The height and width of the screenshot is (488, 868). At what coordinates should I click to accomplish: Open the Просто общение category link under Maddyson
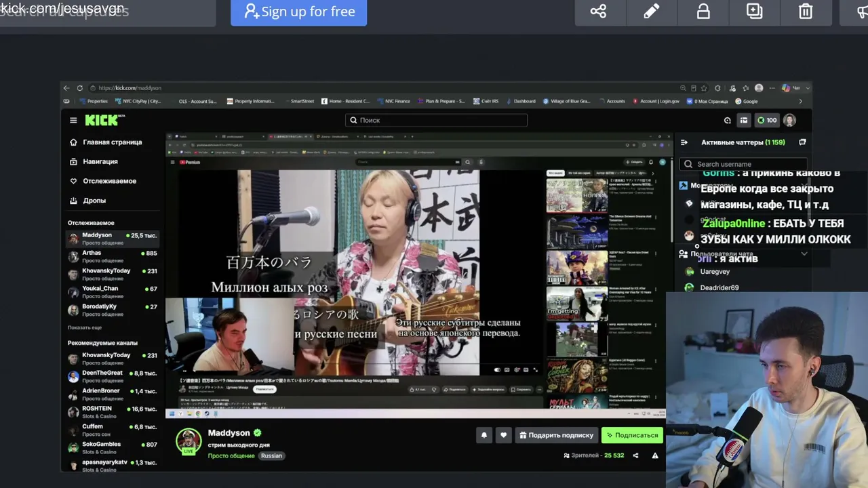[x=231, y=455]
